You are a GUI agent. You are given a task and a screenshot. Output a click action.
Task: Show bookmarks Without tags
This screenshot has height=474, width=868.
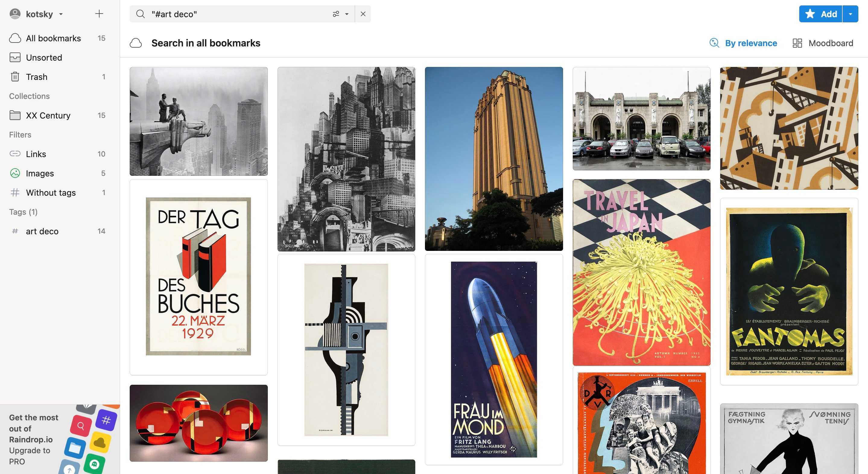[51, 192]
